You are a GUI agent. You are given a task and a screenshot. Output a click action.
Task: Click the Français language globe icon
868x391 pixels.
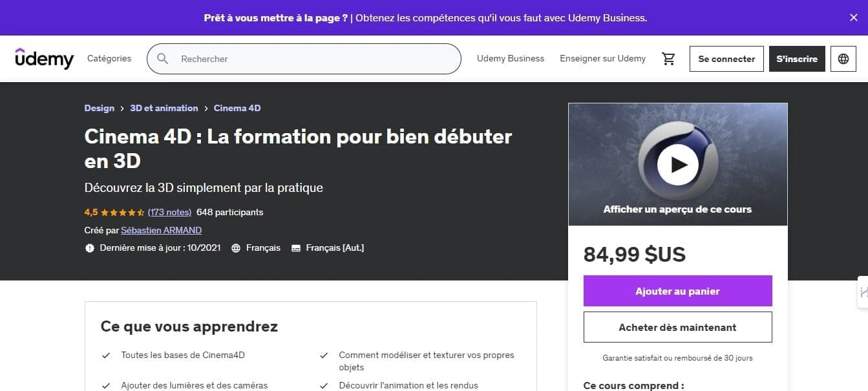pyautogui.click(x=236, y=248)
